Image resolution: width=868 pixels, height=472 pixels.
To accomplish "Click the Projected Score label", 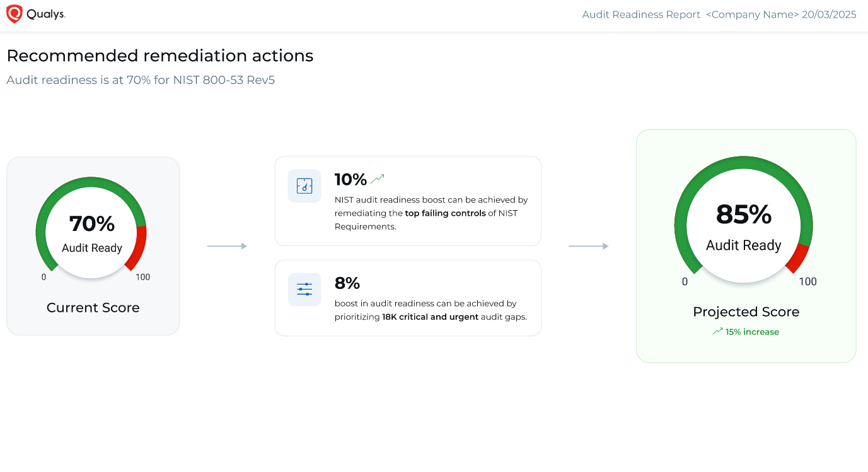I will point(746,312).
